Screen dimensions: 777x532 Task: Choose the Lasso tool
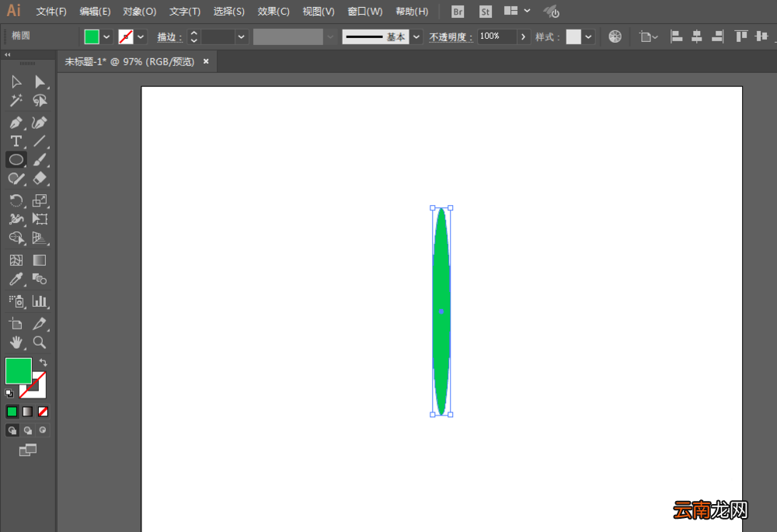(40, 100)
